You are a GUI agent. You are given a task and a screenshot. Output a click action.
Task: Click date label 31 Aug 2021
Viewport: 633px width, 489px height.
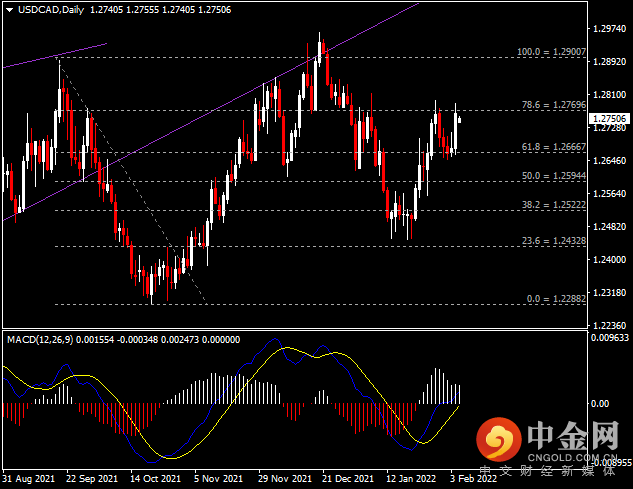pos(28,479)
